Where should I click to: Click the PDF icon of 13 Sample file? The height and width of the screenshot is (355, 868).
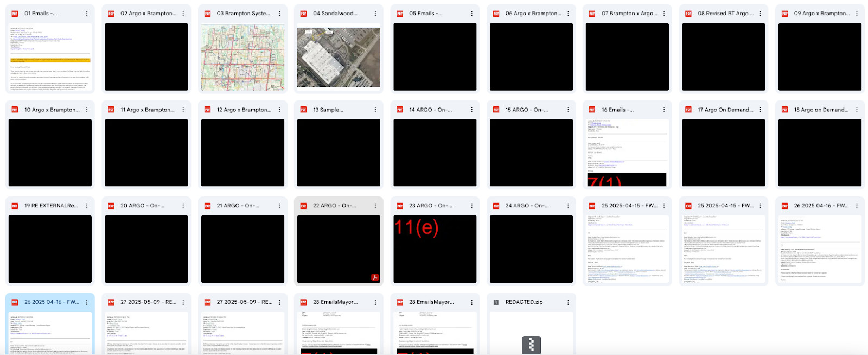(303, 110)
